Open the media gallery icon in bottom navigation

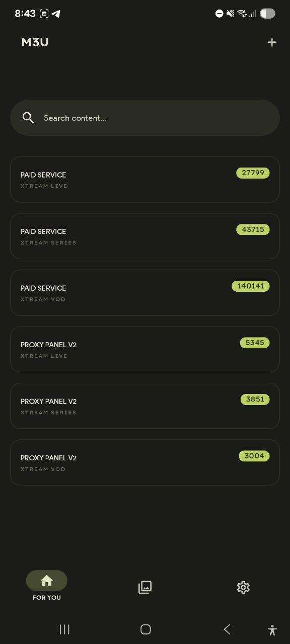pyautogui.click(x=145, y=587)
